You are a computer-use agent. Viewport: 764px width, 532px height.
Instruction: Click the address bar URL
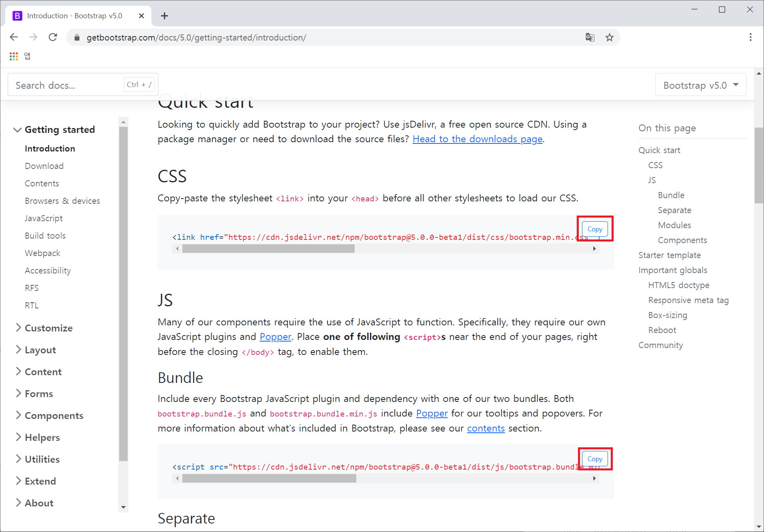click(196, 38)
